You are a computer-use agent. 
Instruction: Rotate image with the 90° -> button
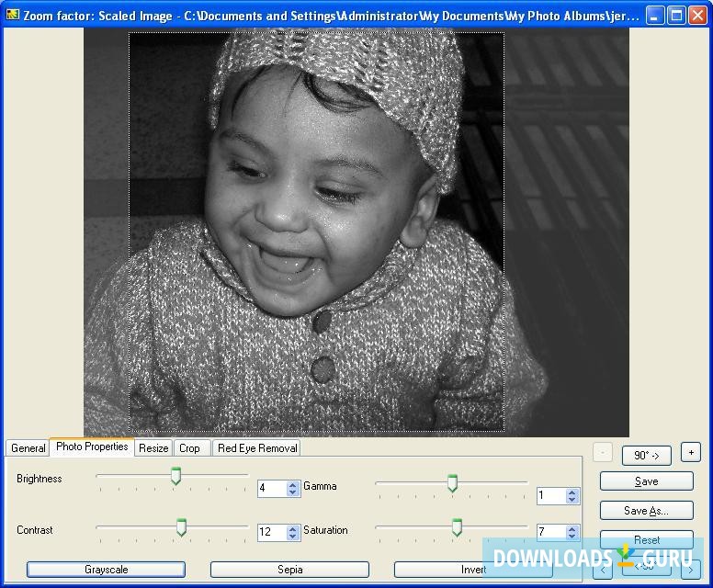tap(647, 455)
